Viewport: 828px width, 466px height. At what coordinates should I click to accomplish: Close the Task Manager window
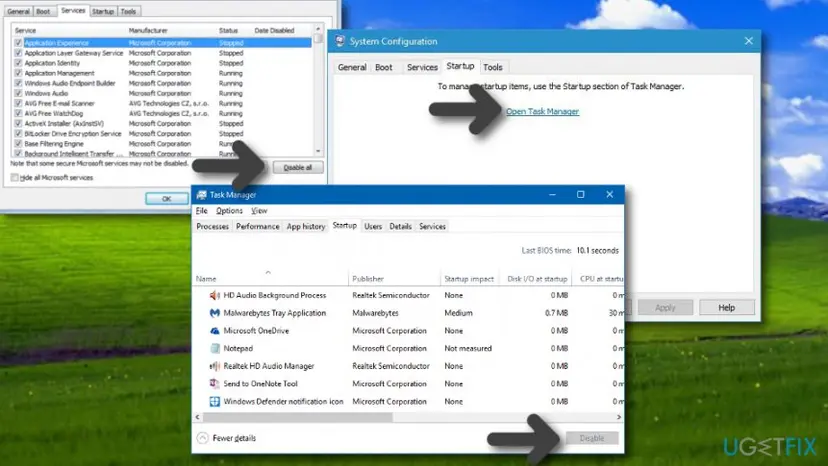tap(609, 194)
